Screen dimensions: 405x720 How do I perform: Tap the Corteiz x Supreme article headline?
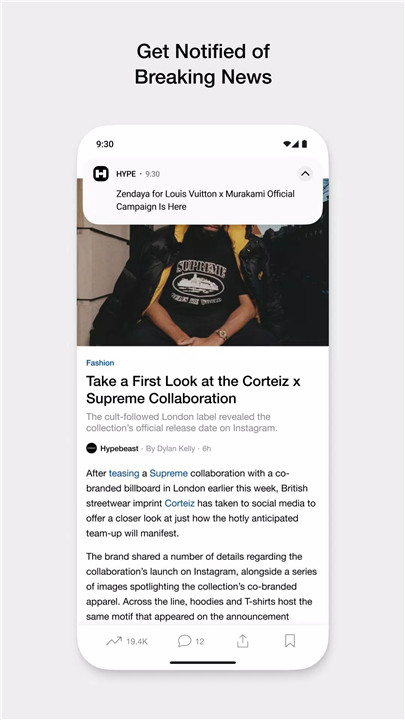point(193,389)
